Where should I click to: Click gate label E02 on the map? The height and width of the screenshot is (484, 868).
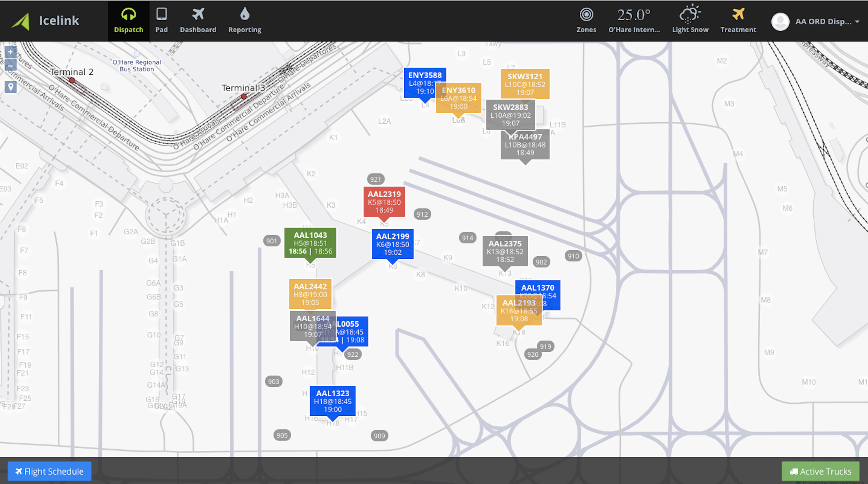tap(22, 166)
